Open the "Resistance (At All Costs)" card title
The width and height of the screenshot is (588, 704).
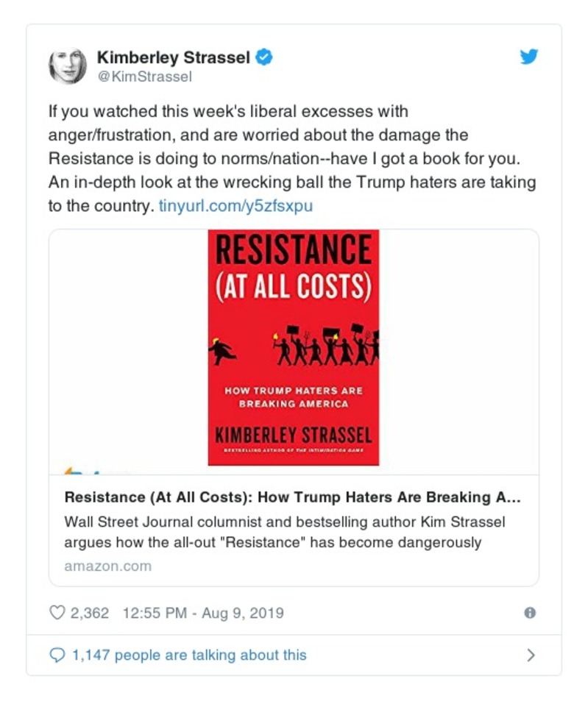[292, 497]
